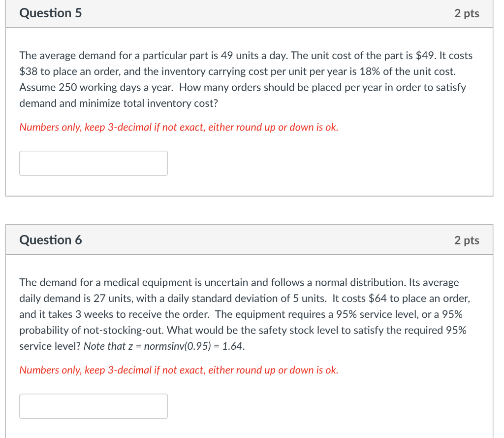504x438 pixels.
Task: Select the red instruction text under Question 5
Action: pyautogui.click(x=178, y=127)
